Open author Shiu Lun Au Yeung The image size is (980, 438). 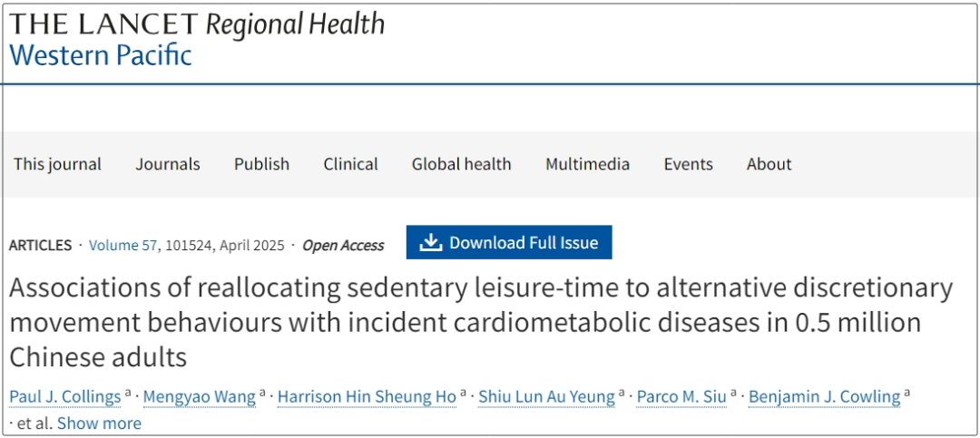coord(547,397)
